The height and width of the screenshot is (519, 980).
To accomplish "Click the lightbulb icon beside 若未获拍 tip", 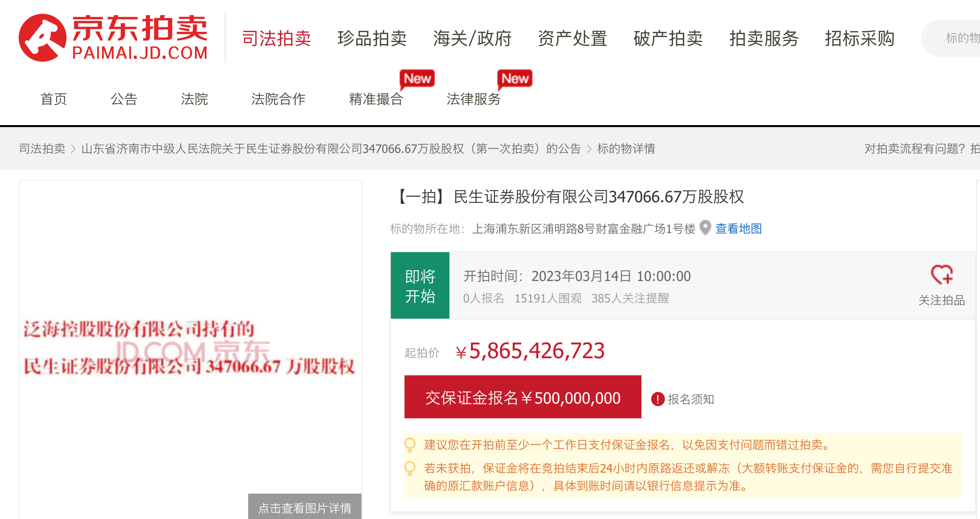I will point(410,468).
